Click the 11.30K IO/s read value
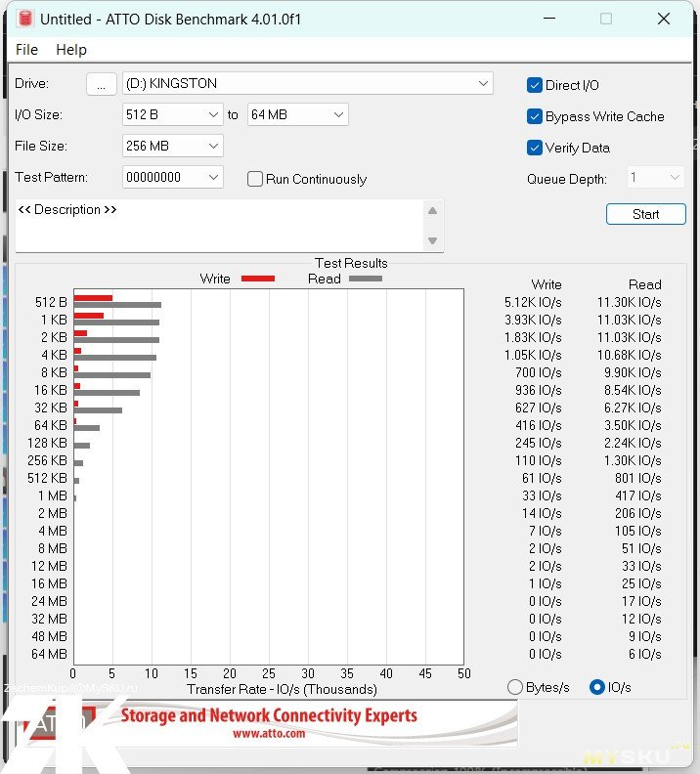 [630, 302]
